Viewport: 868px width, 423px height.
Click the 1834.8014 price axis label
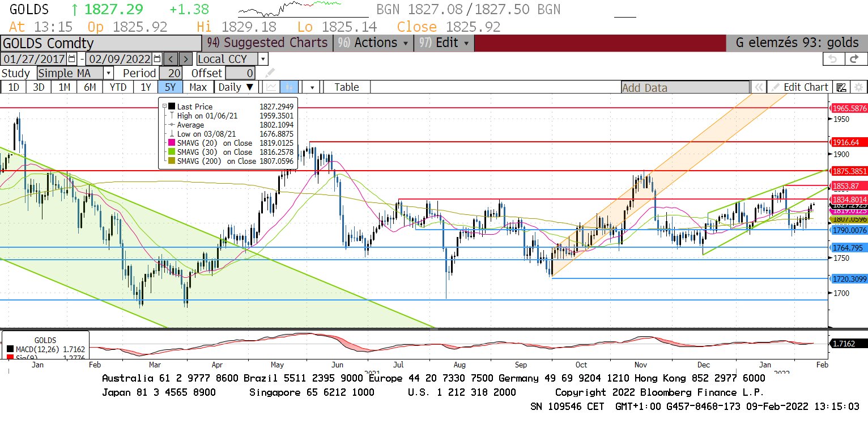(848, 199)
